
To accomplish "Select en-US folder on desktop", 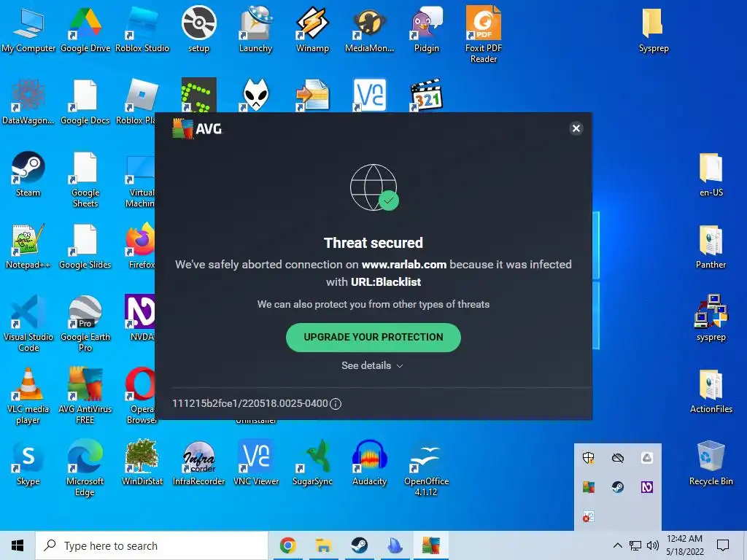I will 711,174.
